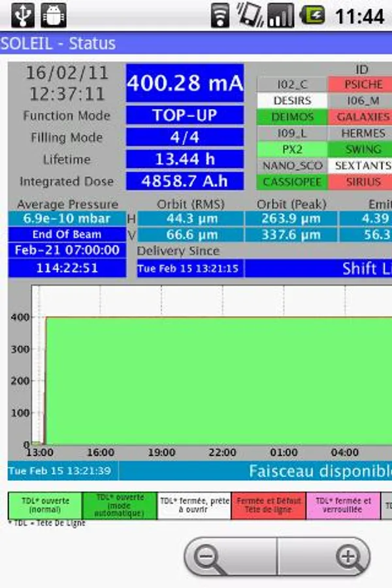Click the Faisceau disponible status message
This screenshot has width=392, height=588.
coord(255,470)
